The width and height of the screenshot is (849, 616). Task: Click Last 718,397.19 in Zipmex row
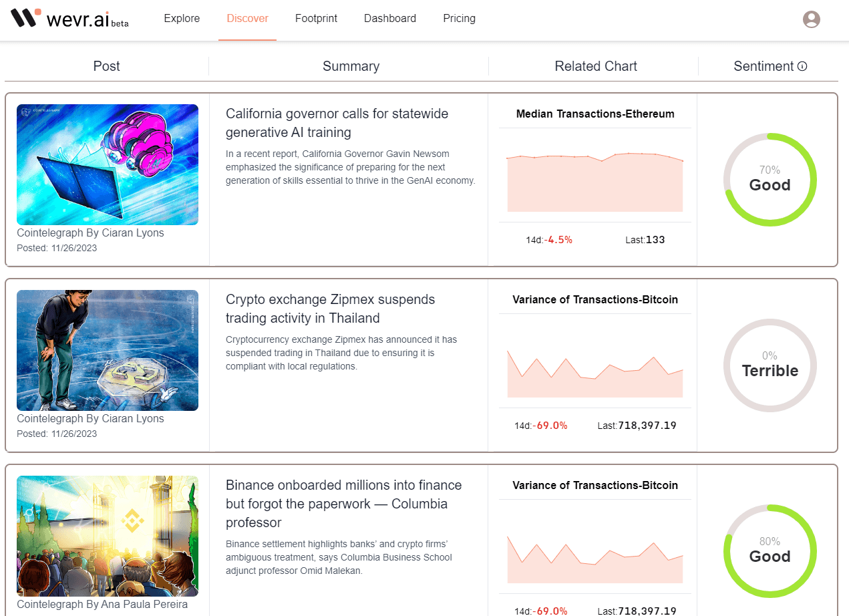click(637, 426)
